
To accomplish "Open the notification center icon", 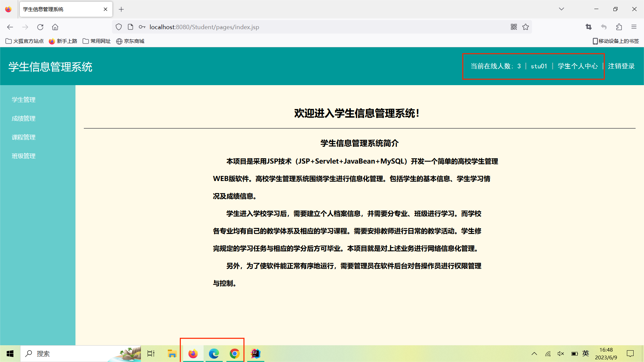I will [630, 354].
